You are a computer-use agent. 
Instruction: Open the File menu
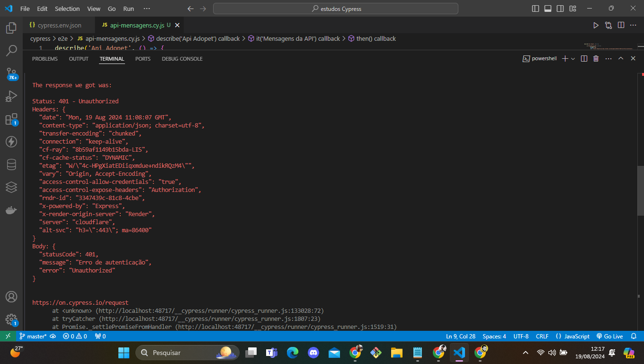tap(25, 9)
